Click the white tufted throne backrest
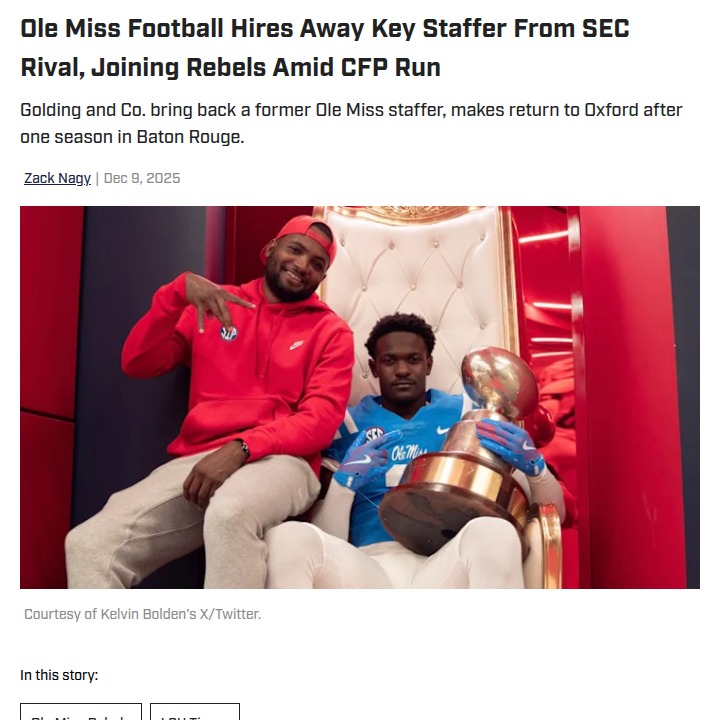Viewport: 720px width, 720px height. point(420,270)
